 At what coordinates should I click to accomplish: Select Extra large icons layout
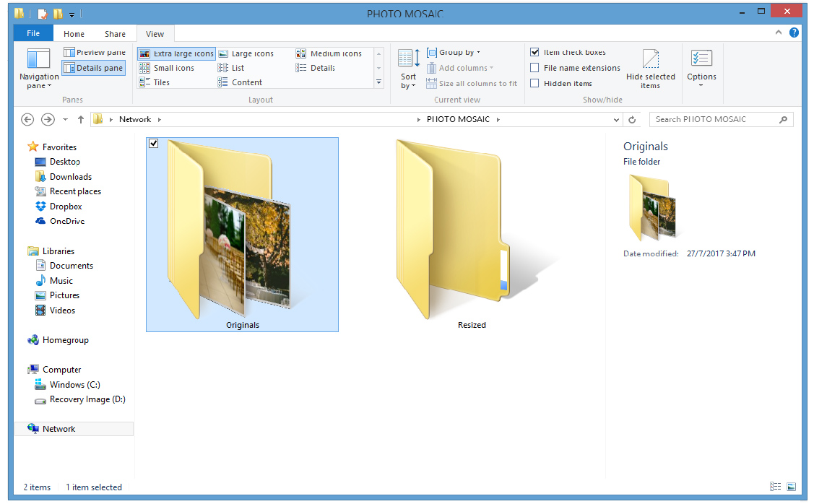[x=177, y=53]
